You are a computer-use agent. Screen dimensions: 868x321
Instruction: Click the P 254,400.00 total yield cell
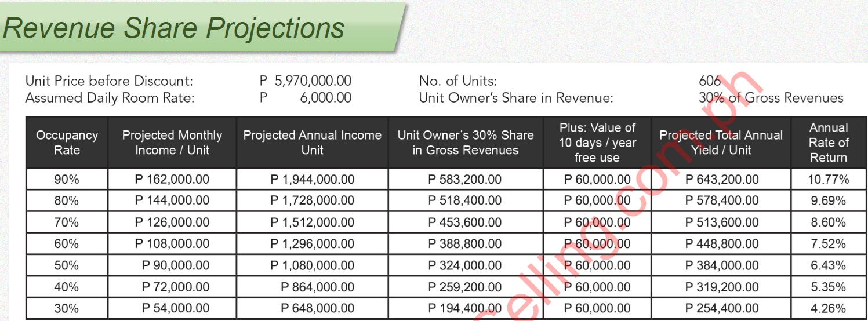722,308
